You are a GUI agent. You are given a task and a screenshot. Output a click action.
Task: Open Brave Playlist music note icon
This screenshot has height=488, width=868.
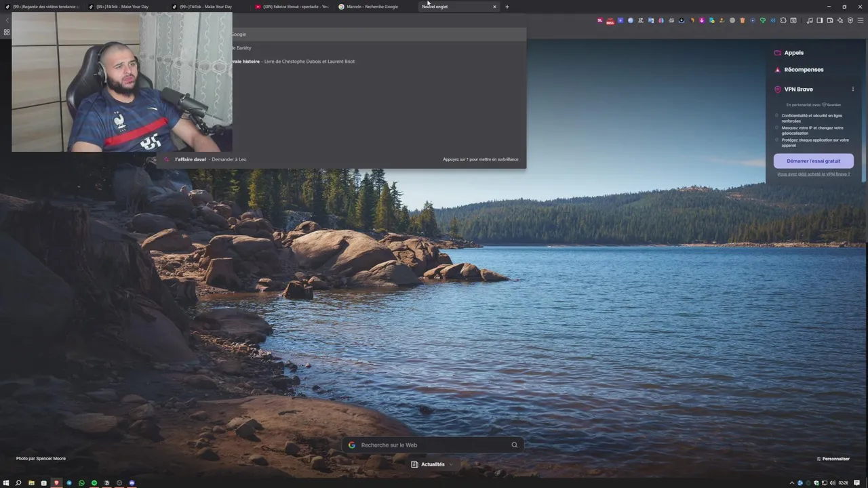[810, 20]
